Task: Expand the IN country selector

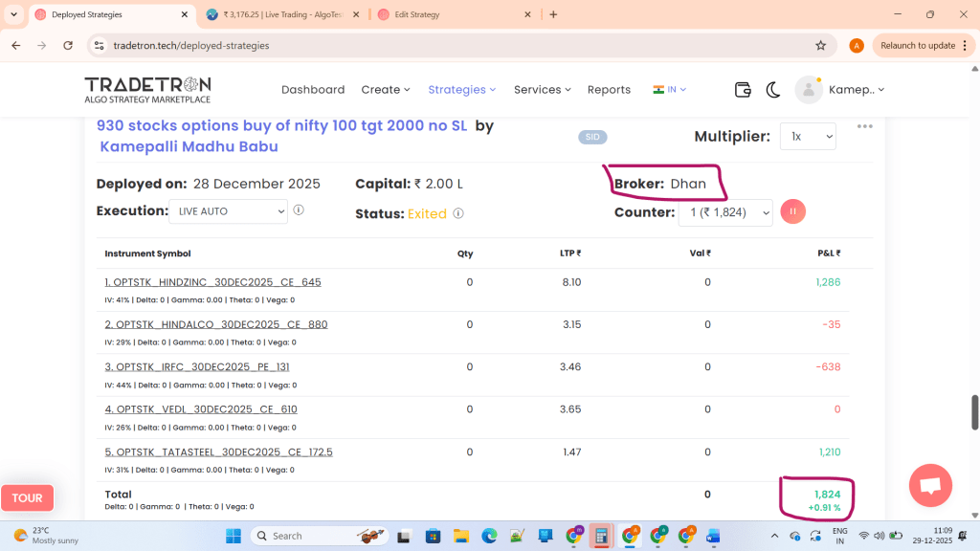Action: click(670, 89)
